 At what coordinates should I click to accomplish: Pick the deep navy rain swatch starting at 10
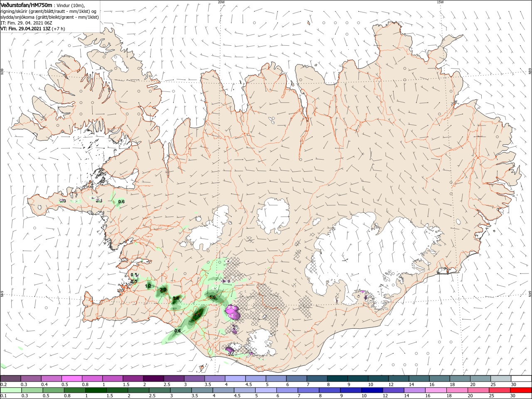click(x=372, y=390)
